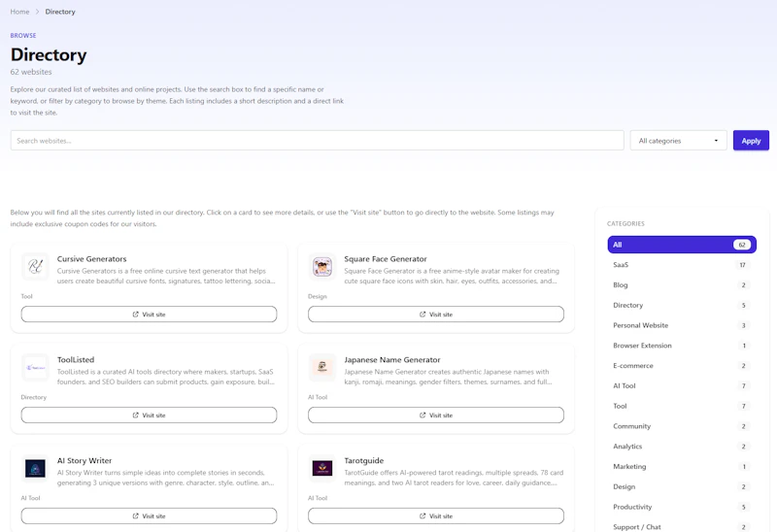Filter by Productivity category
The height and width of the screenshot is (532, 777).
[682, 507]
